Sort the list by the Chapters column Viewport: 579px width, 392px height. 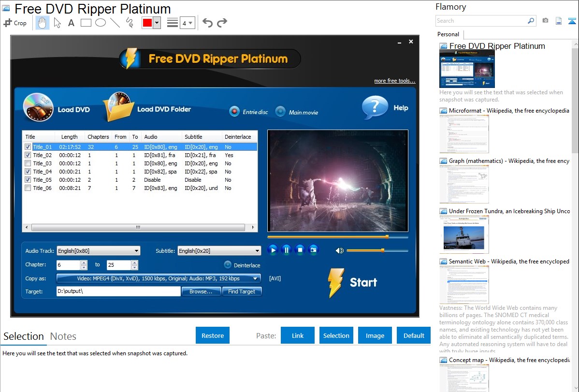pyautogui.click(x=98, y=137)
